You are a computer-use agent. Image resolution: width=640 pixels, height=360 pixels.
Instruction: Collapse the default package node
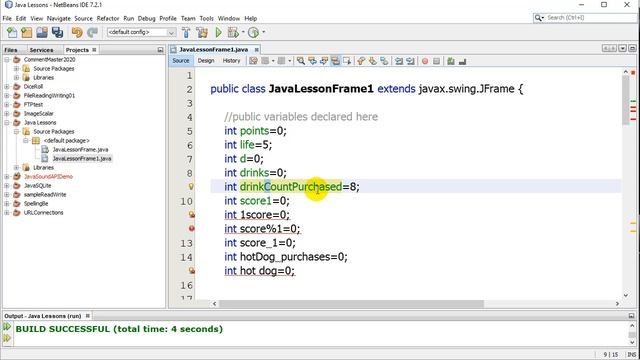click(26, 140)
